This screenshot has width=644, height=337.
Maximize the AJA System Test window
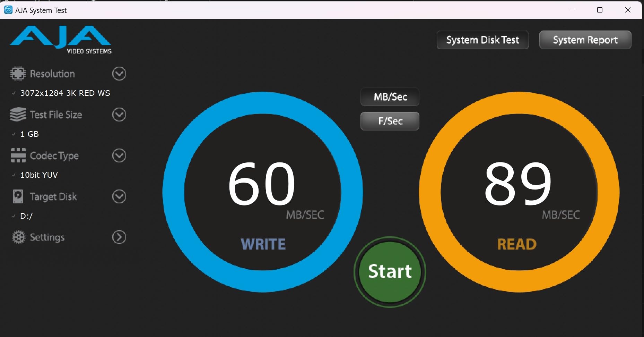pyautogui.click(x=600, y=10)
